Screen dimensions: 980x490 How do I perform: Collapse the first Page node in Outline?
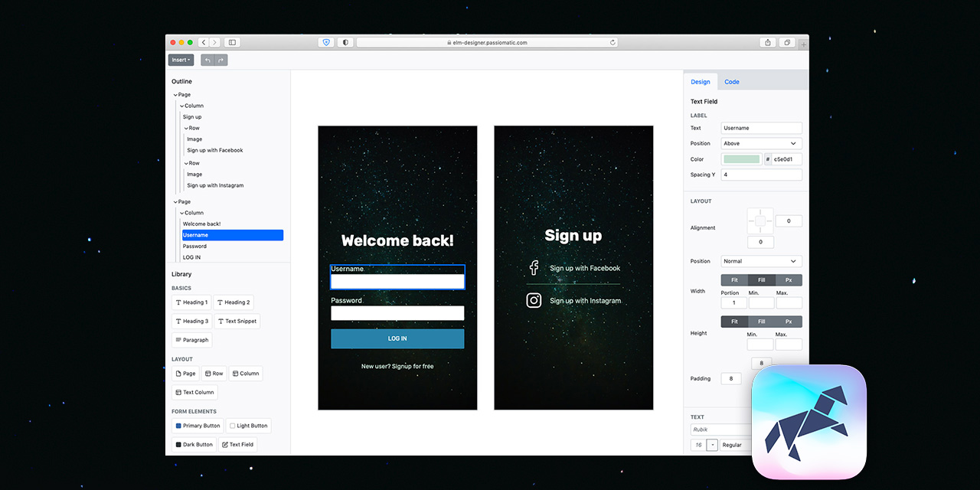[x=175, y=95]
